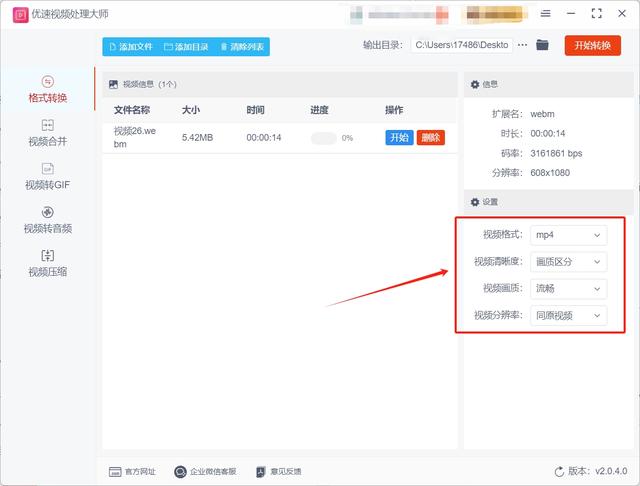Click extension value webm
The height and width of the screenshot is (486, 640).
point(542,114)
